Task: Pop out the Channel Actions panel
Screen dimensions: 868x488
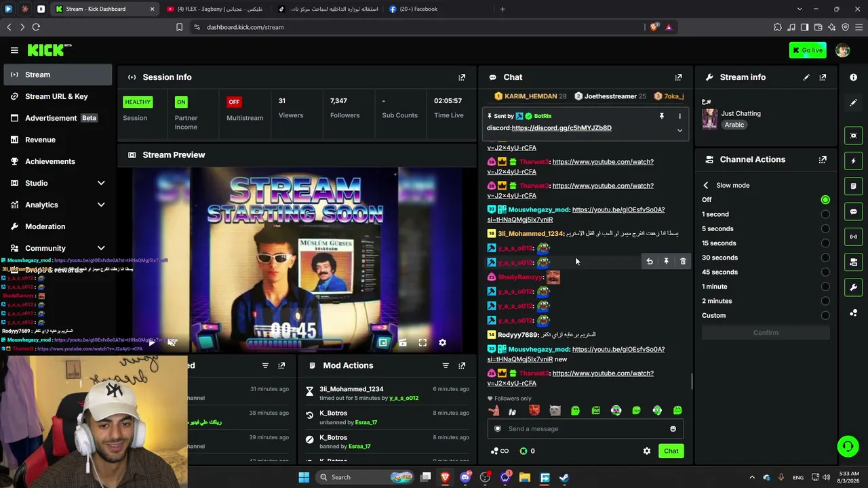Action: [823, 160]
